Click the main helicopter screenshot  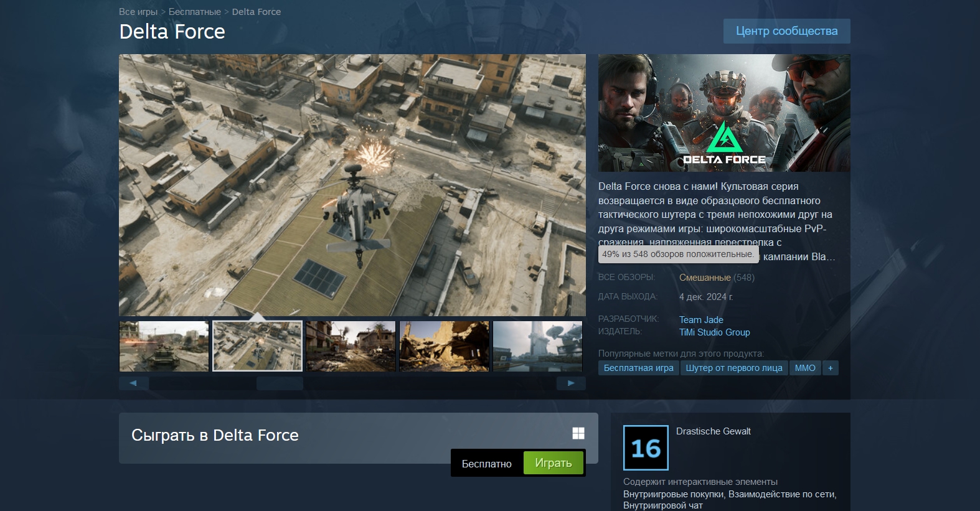point(352,185)
